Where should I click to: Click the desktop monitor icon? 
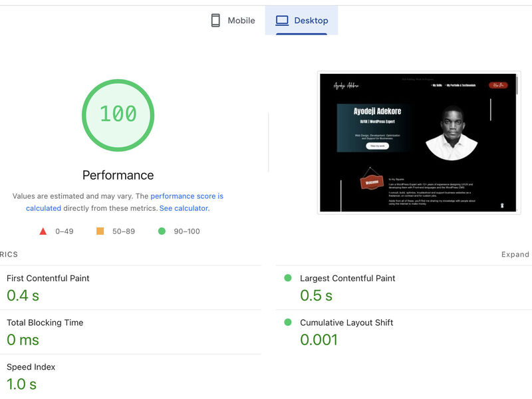point(282,20)
